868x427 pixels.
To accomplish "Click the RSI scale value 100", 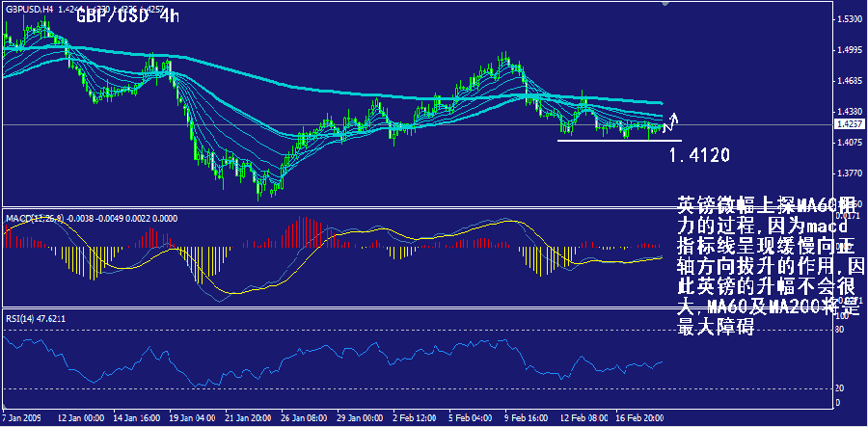I will click(x=841, y=315).
